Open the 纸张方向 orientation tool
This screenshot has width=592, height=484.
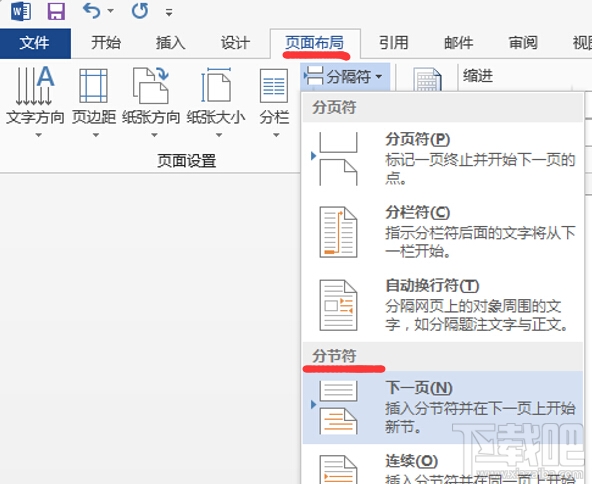(x=151, y=102)
